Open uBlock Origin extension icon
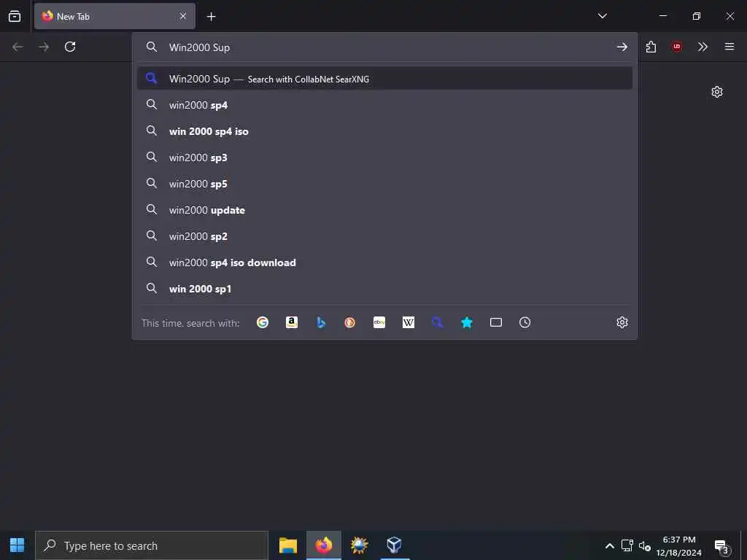The image size is (747, 560). tap(677, 47)
